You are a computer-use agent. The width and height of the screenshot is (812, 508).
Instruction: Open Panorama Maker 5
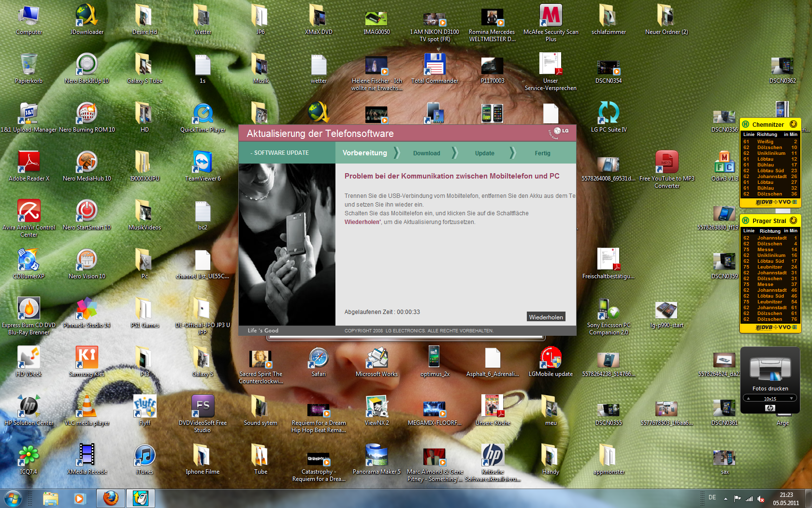377,459
